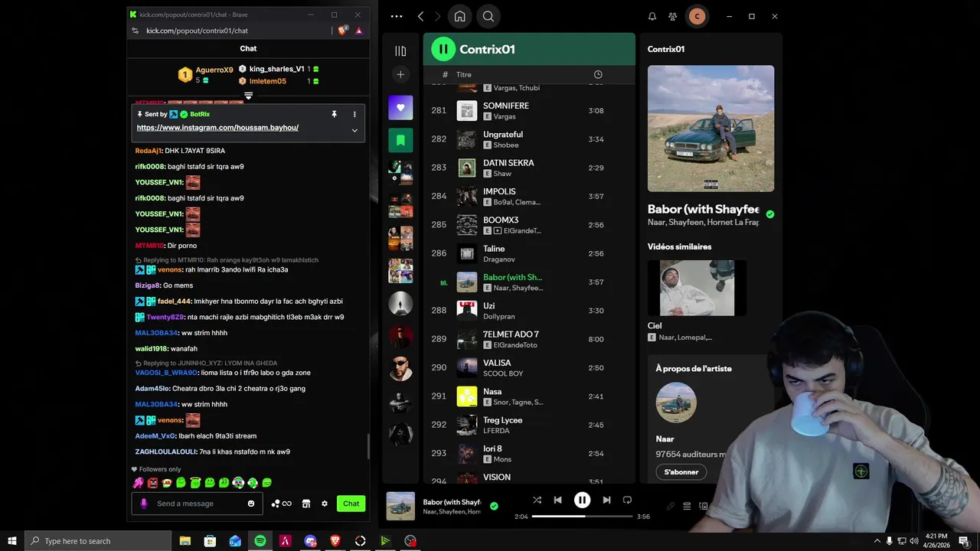Open chat settings gear icon
This screenshot has width=980, height=551.
coord(325,504)
